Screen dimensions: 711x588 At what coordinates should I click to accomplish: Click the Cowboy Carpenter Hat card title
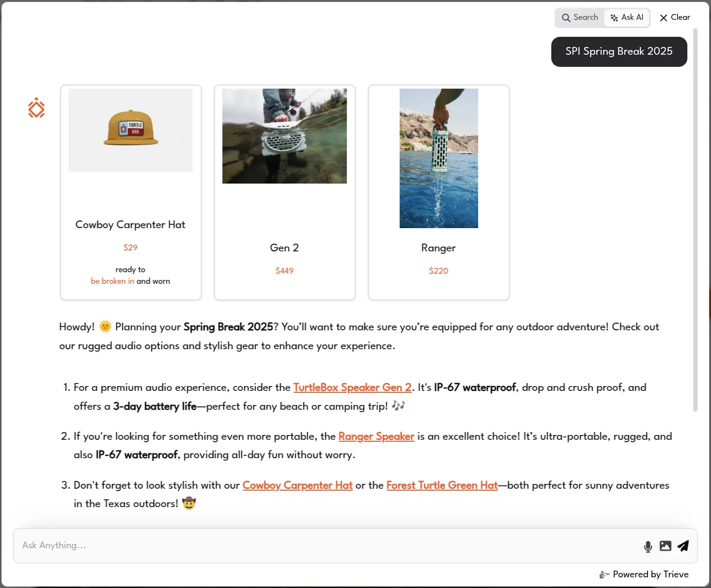[130, 225]
